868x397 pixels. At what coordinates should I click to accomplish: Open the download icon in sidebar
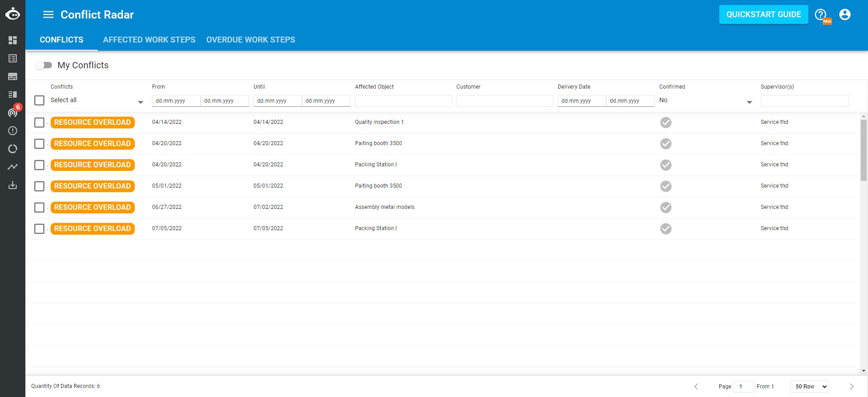(13, 185)
